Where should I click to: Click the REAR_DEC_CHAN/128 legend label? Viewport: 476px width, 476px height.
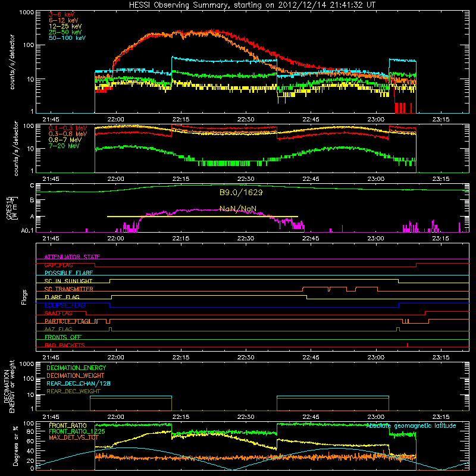click(x=79, y=383)
